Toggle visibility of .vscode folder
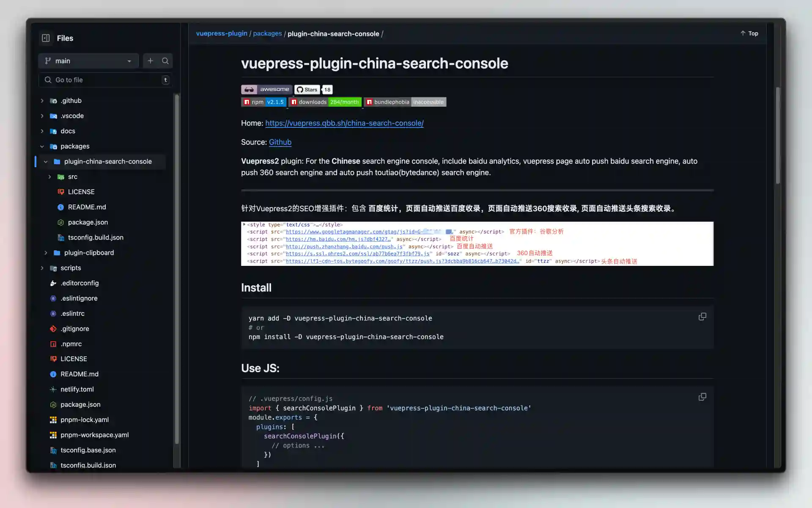The image size is (812, 508). [x=42, y=115]
